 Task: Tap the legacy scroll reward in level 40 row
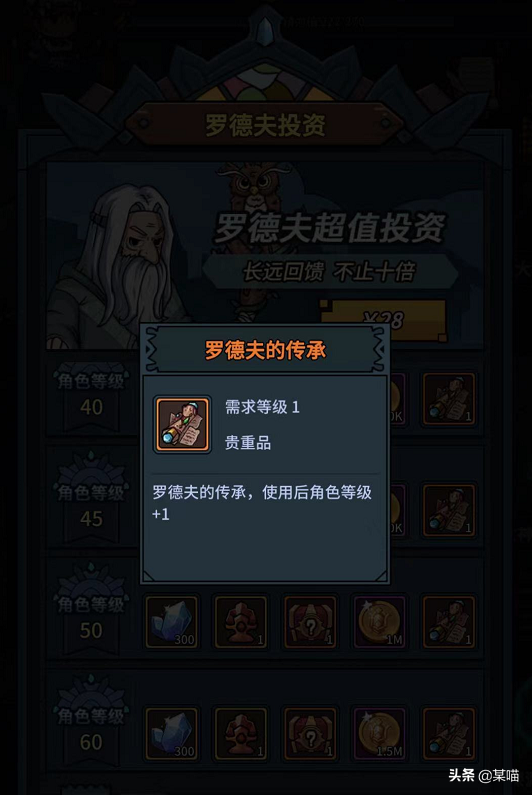click(449, 399)
